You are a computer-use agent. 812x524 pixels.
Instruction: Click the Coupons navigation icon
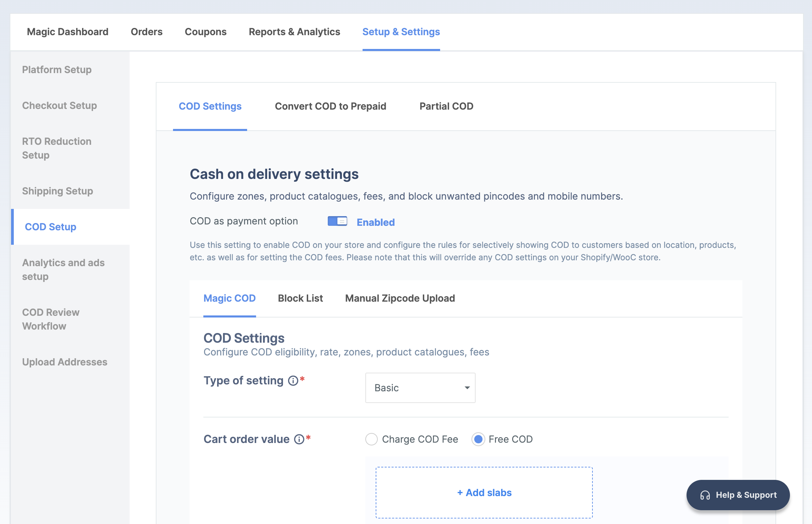(x=206, y=32)
